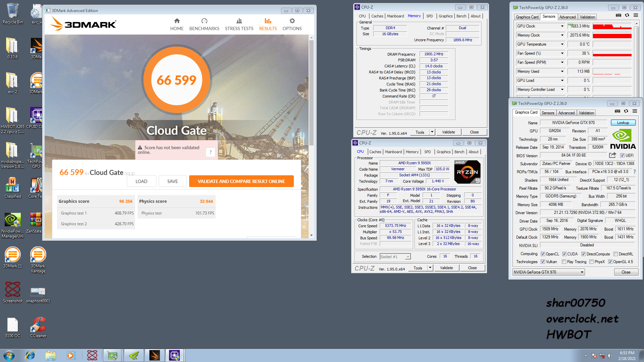Viewport: 644px width, 362px height.
Task: Open HOME in 3DMark navigation
Action: [177, 24]
